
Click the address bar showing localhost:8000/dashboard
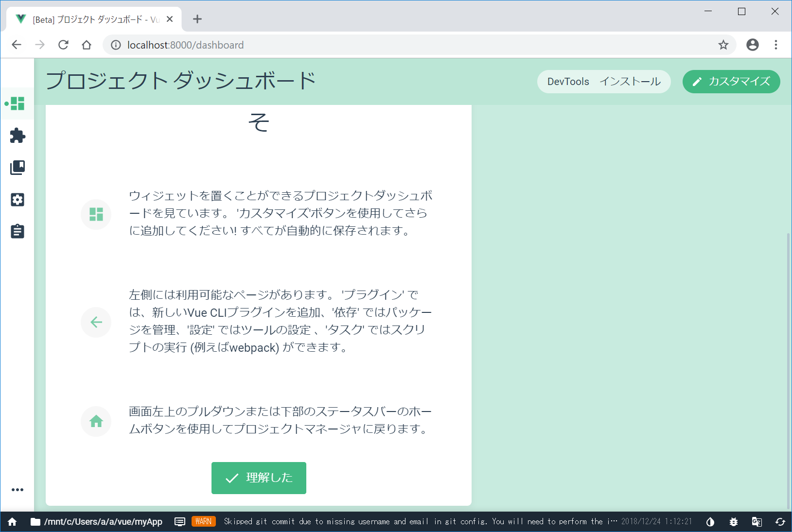coord(389,45)
